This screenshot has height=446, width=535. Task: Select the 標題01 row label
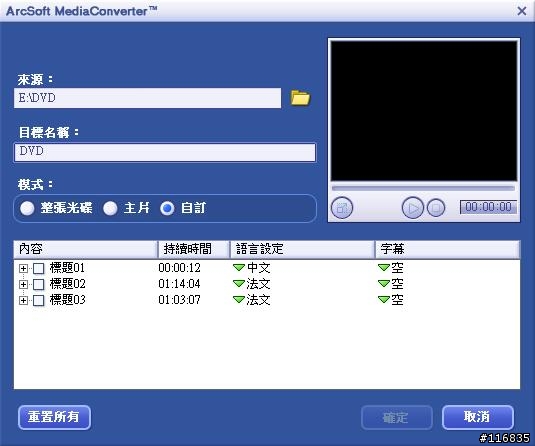67,268
